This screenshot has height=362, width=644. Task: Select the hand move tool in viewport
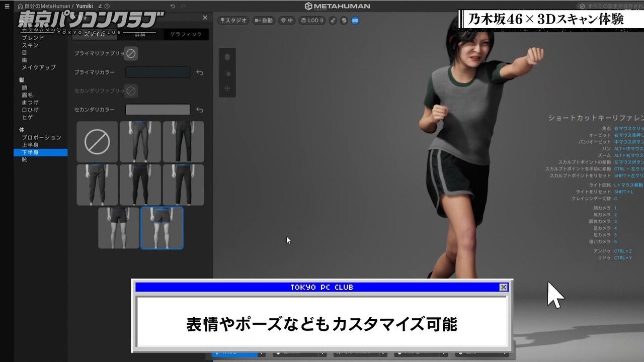point(227,73)
